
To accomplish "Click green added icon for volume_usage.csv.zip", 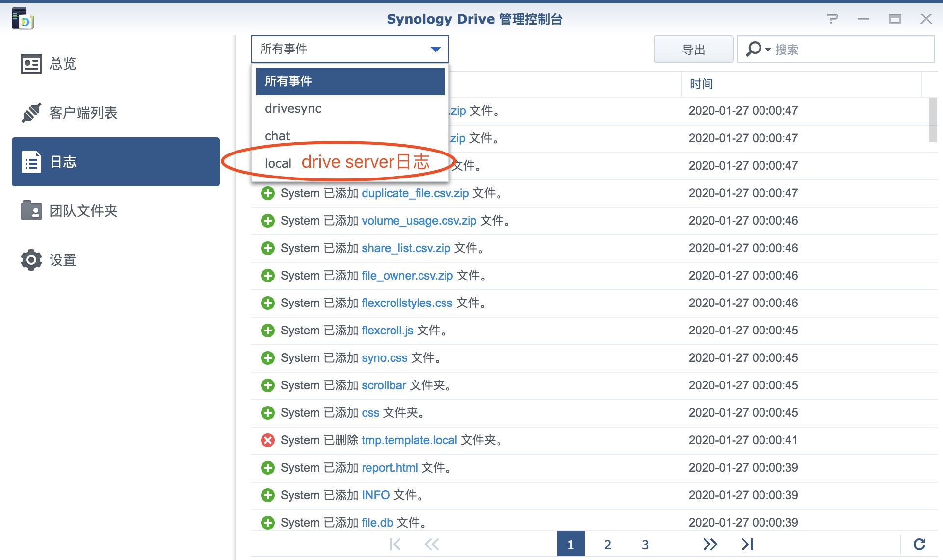I will tap(268, 221).
